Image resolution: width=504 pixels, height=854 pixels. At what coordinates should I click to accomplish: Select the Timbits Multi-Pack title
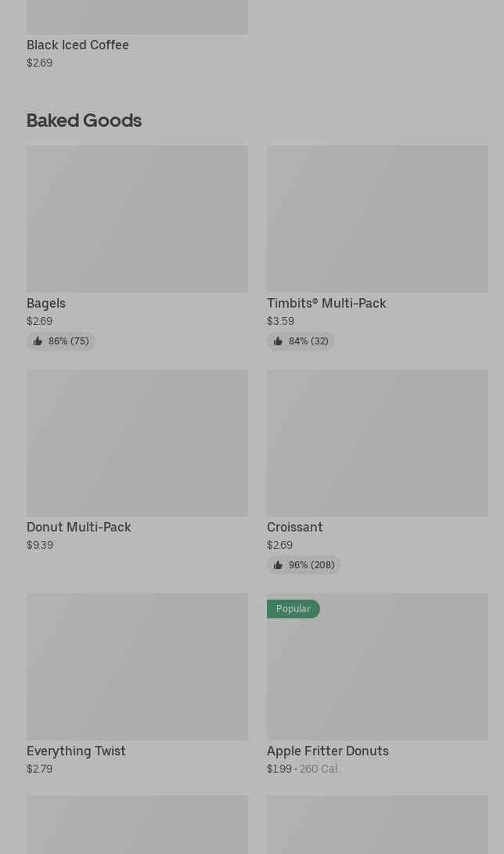[x=326, y=304]
